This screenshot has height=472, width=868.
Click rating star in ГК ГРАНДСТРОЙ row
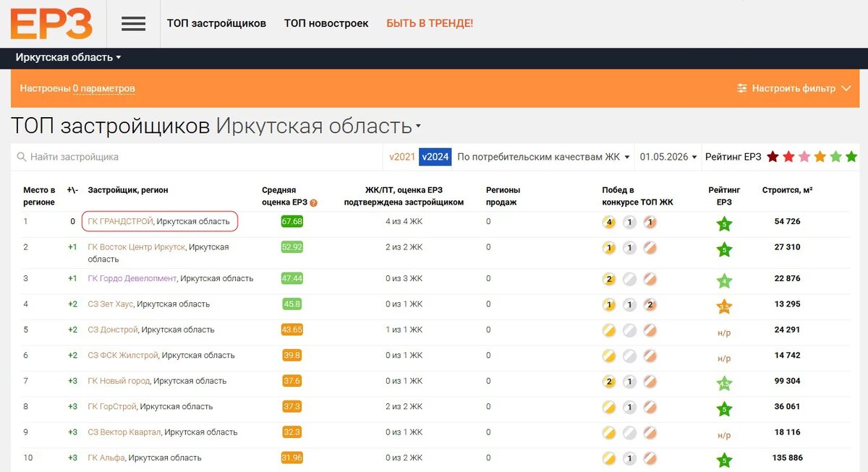click(724, 224)
